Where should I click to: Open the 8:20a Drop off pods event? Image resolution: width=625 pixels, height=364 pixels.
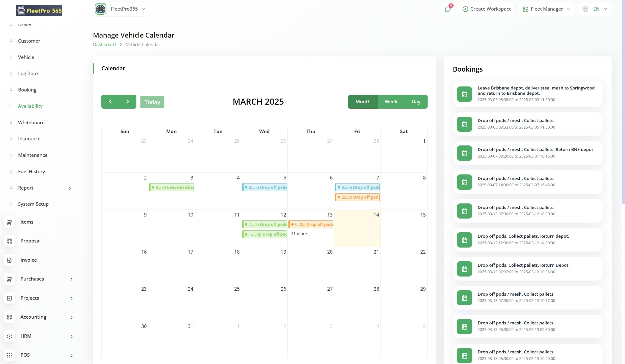point(357,187)
